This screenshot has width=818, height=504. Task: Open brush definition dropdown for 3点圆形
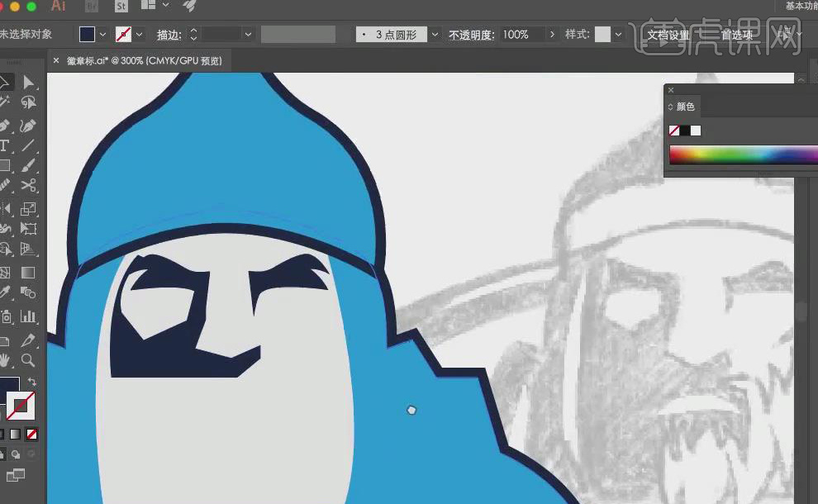coord(435,35)
